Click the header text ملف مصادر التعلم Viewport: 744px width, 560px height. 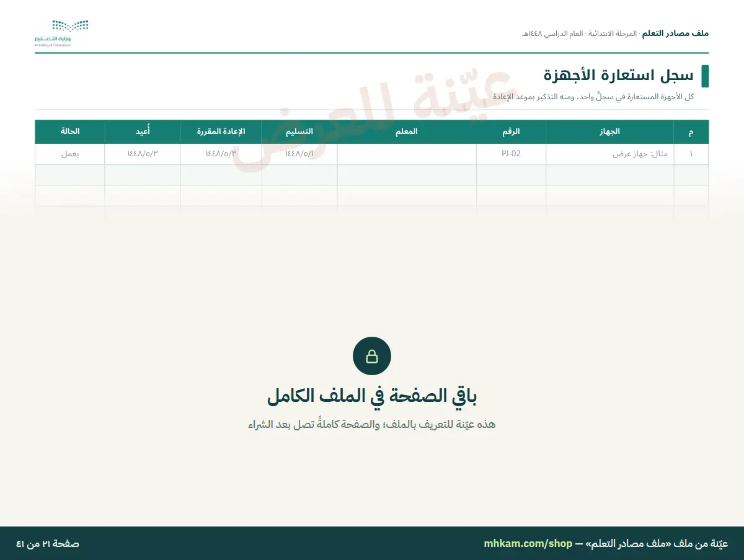point(675,33)
